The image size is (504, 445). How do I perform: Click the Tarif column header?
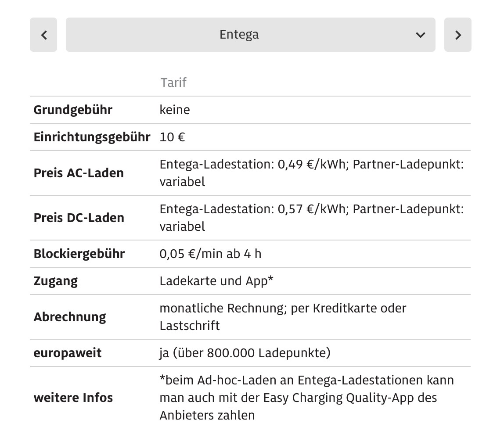173,83
